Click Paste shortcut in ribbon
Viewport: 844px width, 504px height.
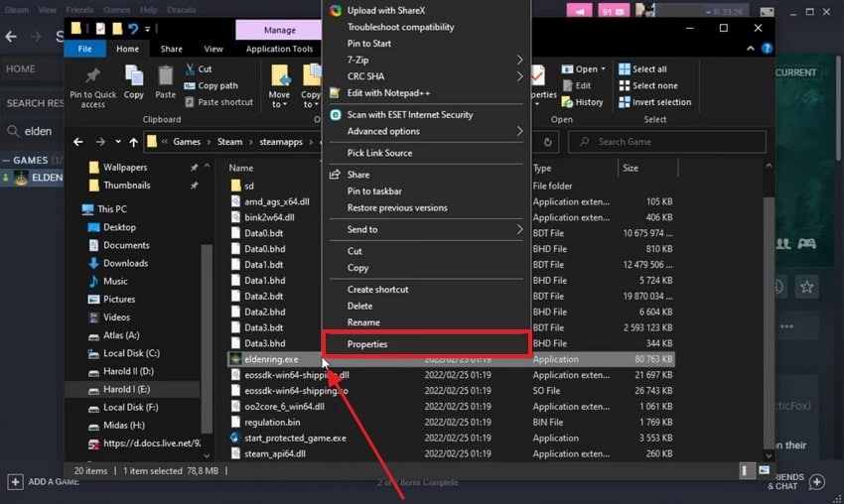(x=218, y=101)
